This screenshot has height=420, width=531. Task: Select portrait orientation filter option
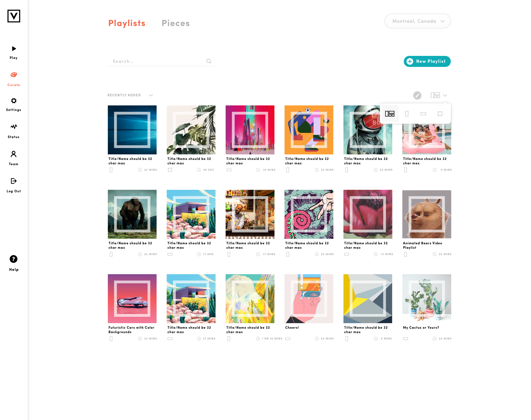[x=407, y=114]
